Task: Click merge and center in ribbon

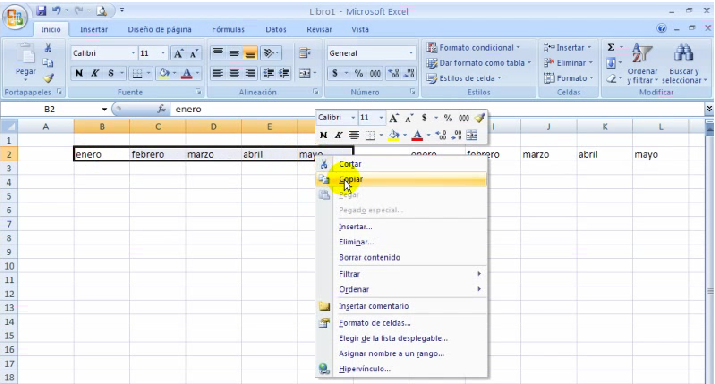Action: pos(305,73)
